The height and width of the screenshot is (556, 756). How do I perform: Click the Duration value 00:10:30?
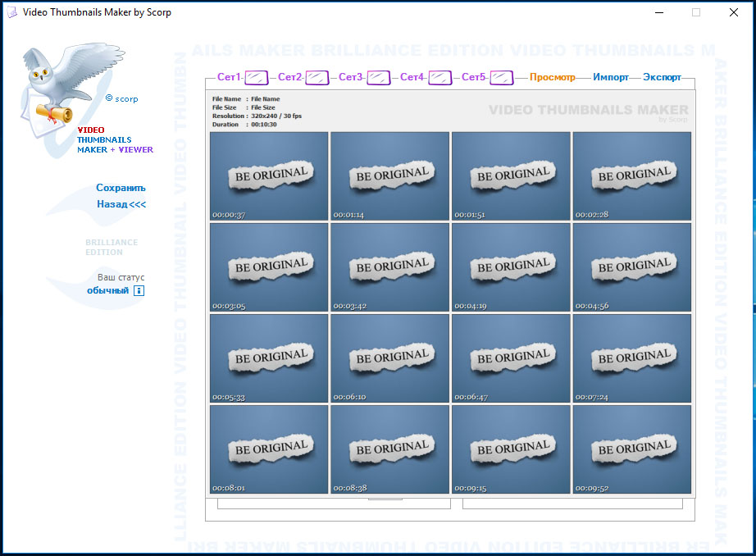pyautogui.click(x=264, y=125)
